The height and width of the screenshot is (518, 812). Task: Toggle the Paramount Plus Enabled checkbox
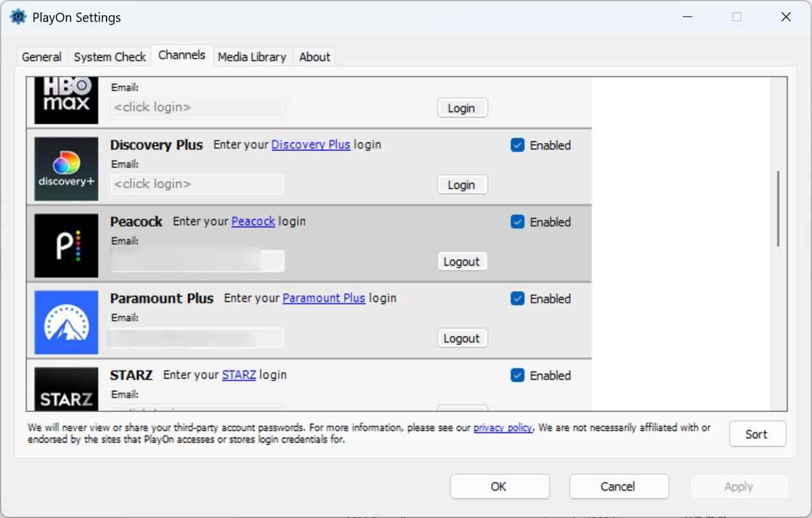[518, 298]
